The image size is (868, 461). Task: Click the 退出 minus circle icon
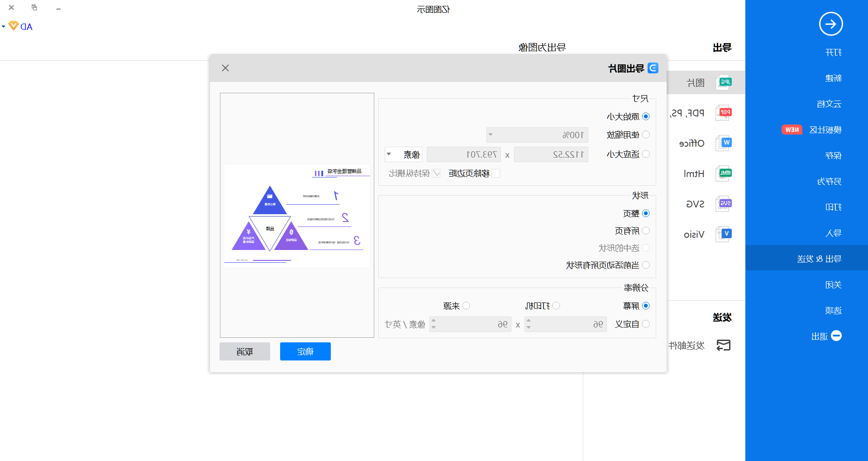pos(836,336)
